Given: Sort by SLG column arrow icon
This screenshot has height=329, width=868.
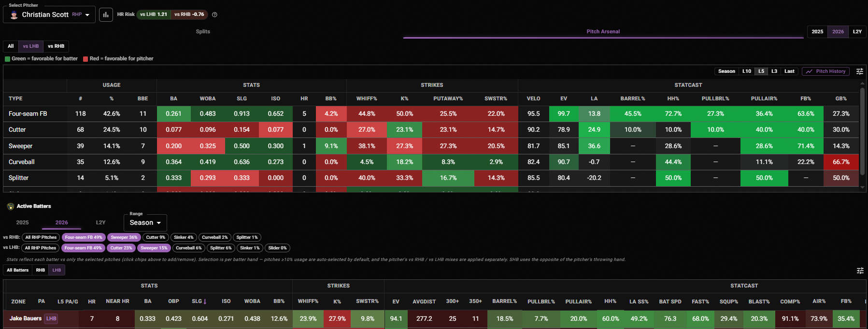Looking at the screenshot, I should coord(205,302).
